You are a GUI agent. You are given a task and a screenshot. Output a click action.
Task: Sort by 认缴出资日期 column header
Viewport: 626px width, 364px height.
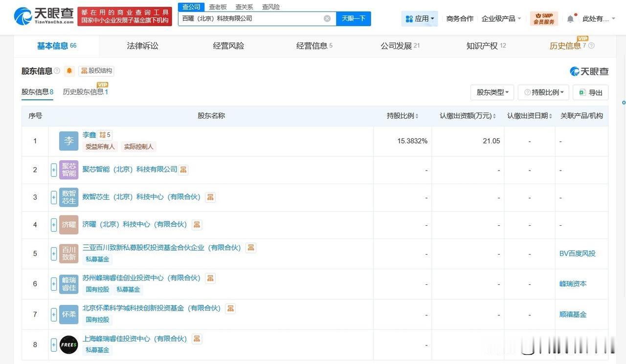(530, 116)
